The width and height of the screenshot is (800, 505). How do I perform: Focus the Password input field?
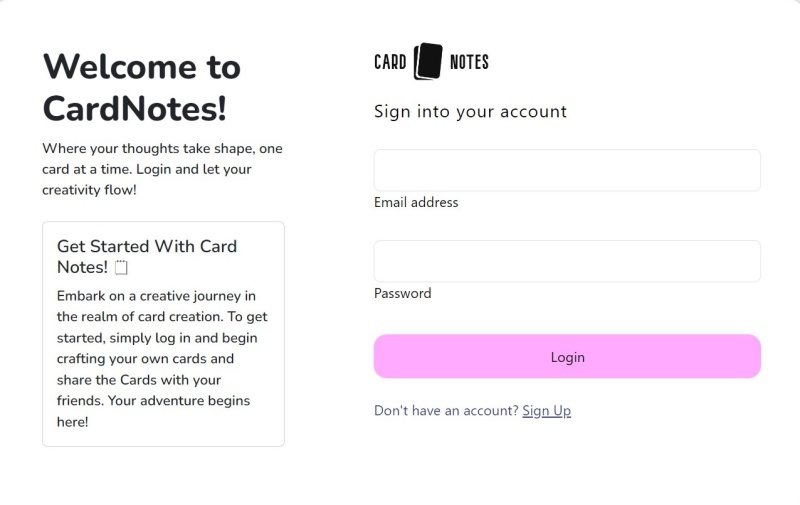tap(567, 261)
